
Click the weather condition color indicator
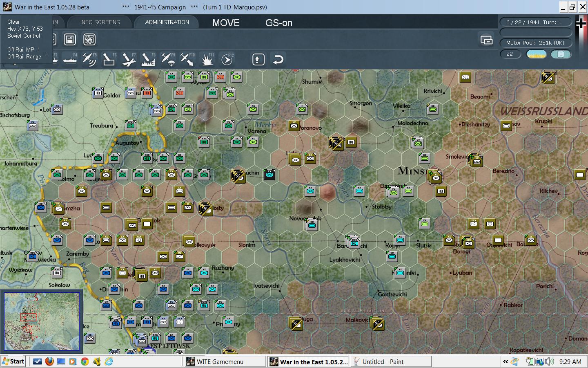(537, 54)
